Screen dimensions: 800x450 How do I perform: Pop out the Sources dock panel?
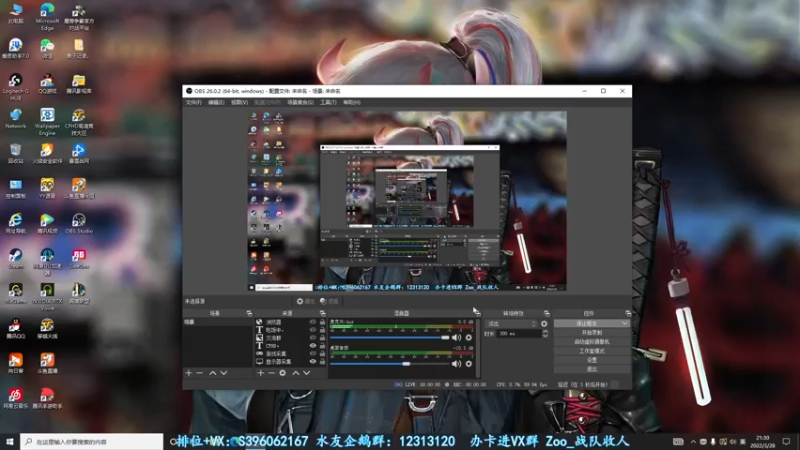[x=322, y=313]
